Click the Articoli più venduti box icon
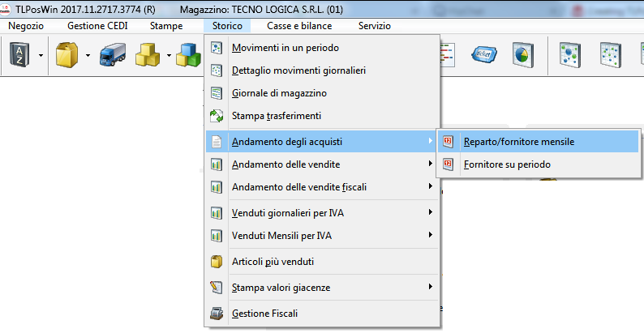Viewport: 644px width, 333px height. pos(217,262)
